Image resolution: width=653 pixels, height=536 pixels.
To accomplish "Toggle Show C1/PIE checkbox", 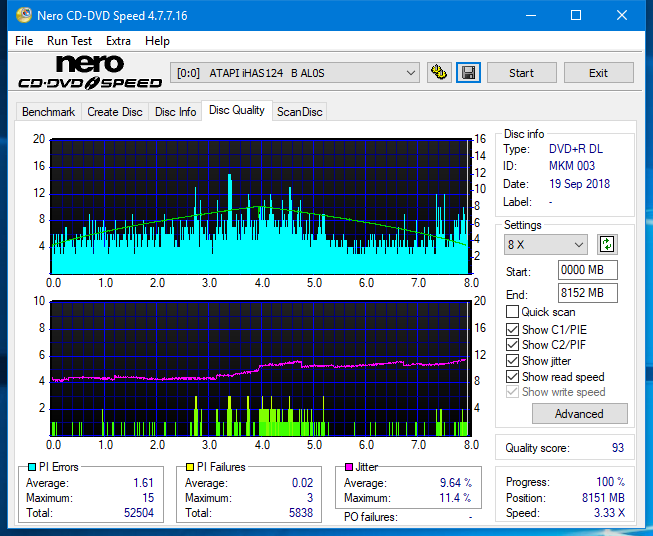I will click(x=512, y=329).
